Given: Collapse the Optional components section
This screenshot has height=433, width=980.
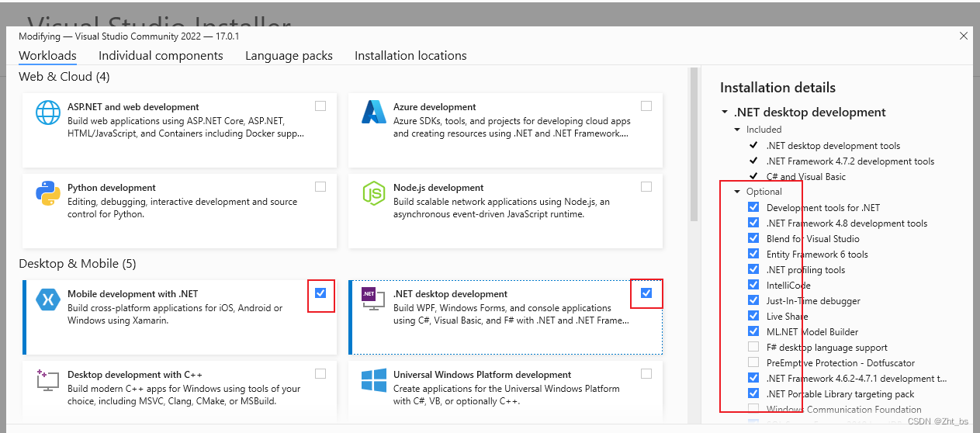Looking at the screenshot, I should click(x=738, y=192).
